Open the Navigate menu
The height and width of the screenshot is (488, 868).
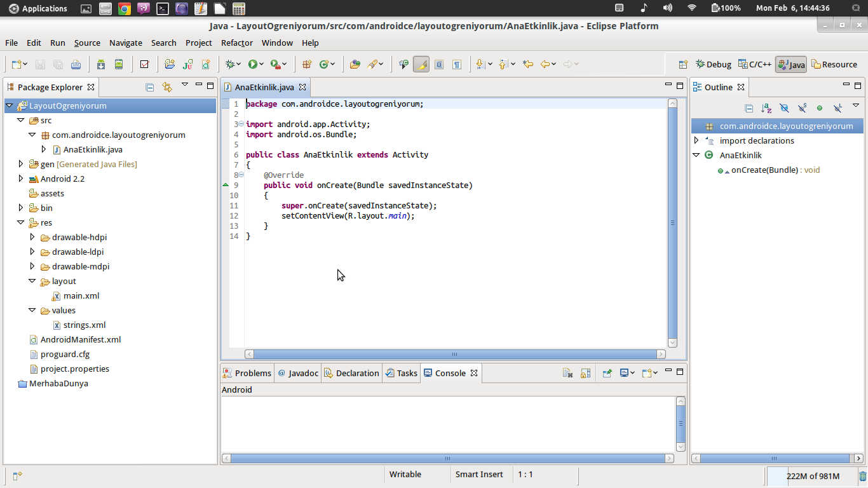tap(126, 43)
